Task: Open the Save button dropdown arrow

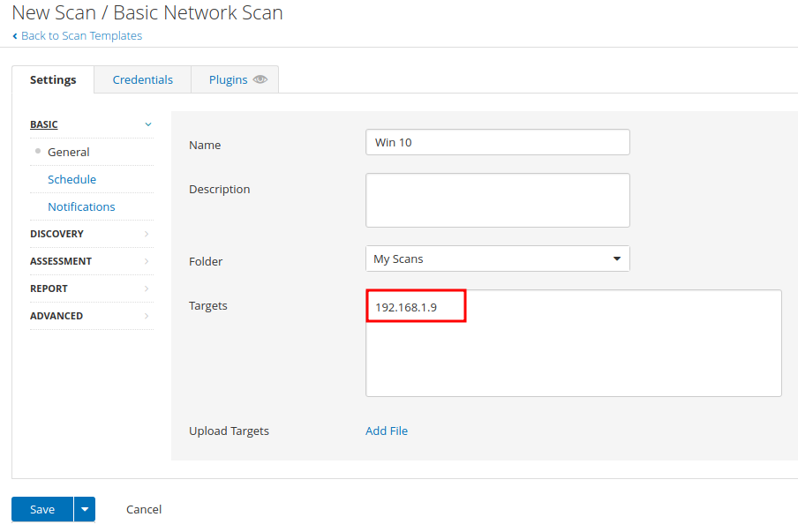Action: 85,509
